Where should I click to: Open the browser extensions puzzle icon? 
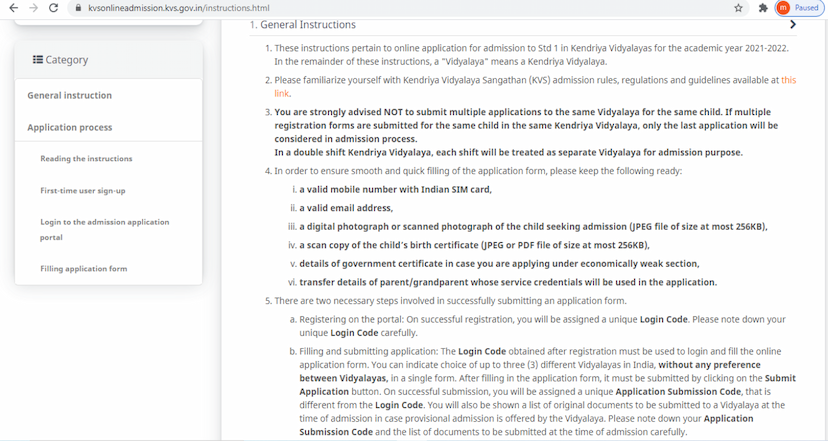pos(763,8)
